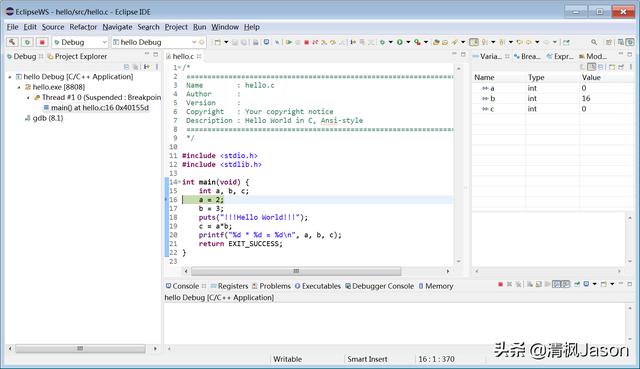The image size is (640, 369).
Task: Edit launch configuration gear icon
Action: pos(202,42)
